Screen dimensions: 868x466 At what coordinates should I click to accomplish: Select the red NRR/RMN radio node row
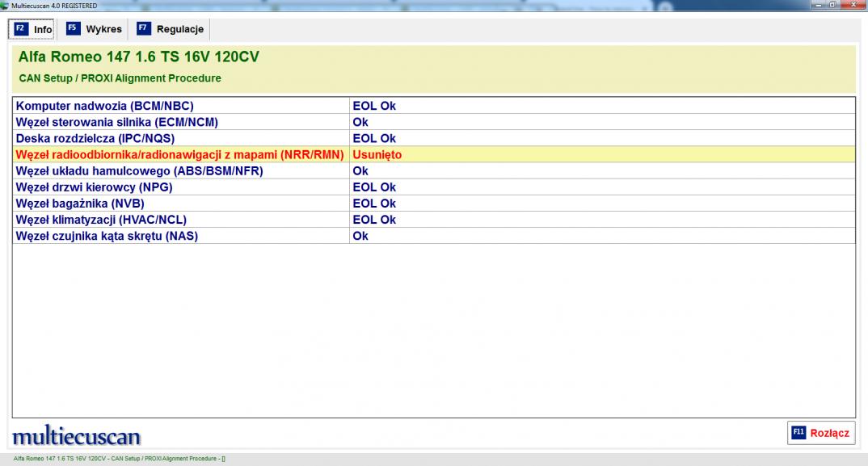pyautogui.click(x=434, y=154)
